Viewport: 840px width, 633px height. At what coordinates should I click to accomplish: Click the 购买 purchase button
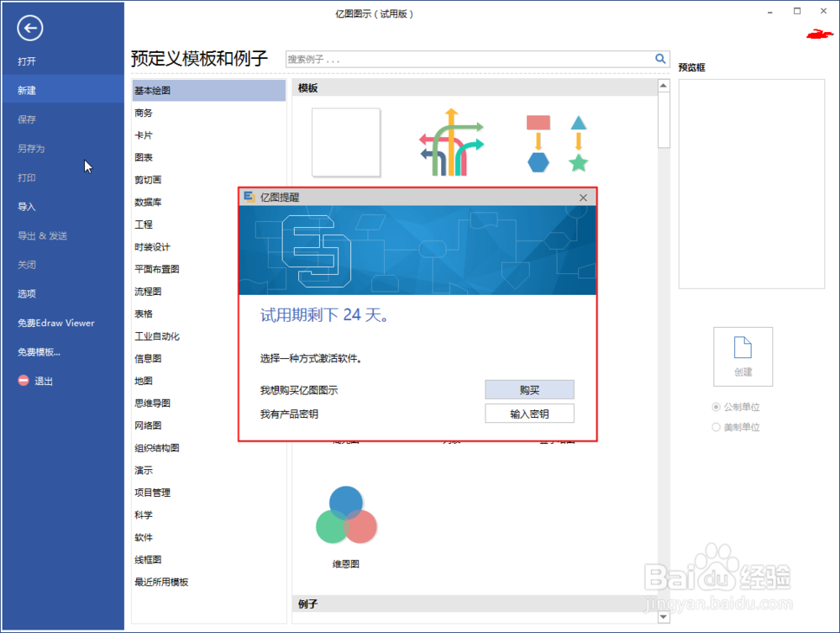point(529,389)
